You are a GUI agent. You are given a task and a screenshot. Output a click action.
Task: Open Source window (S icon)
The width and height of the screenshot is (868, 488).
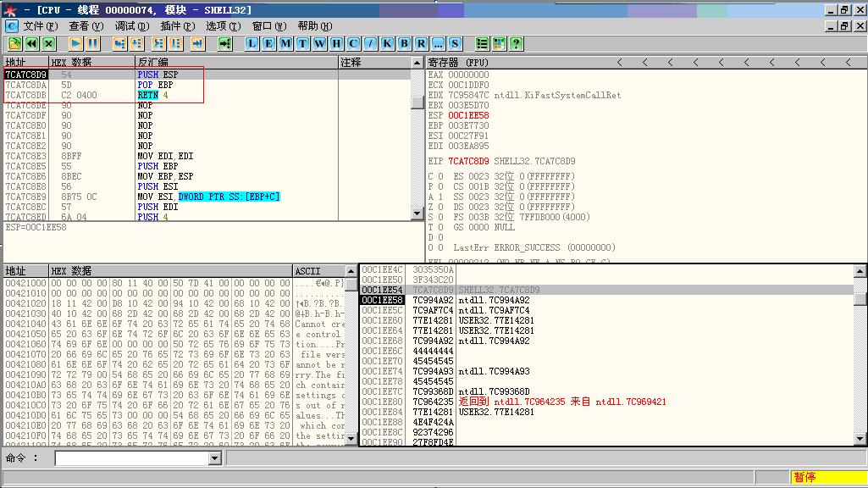pyautogui.click(x=455, y=44)
